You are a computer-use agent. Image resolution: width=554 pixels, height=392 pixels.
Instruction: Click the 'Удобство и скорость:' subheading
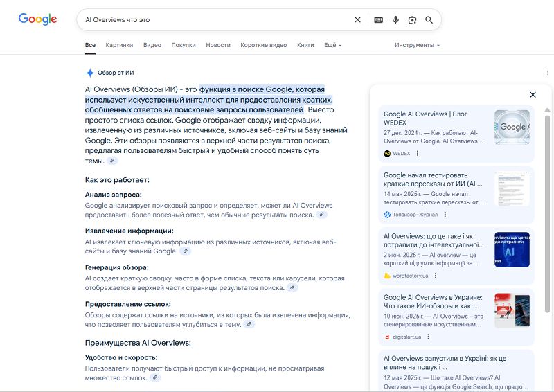click(120, 357)
